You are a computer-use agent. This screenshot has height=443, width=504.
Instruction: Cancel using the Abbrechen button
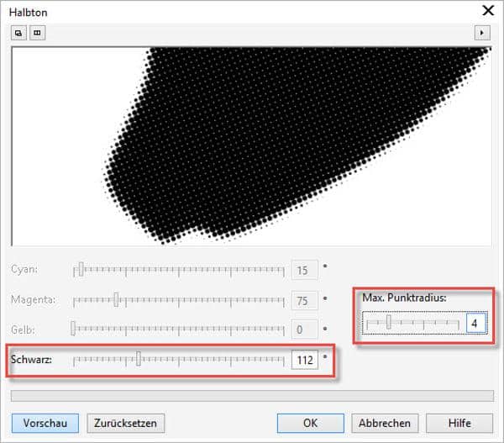pos(385,423)
